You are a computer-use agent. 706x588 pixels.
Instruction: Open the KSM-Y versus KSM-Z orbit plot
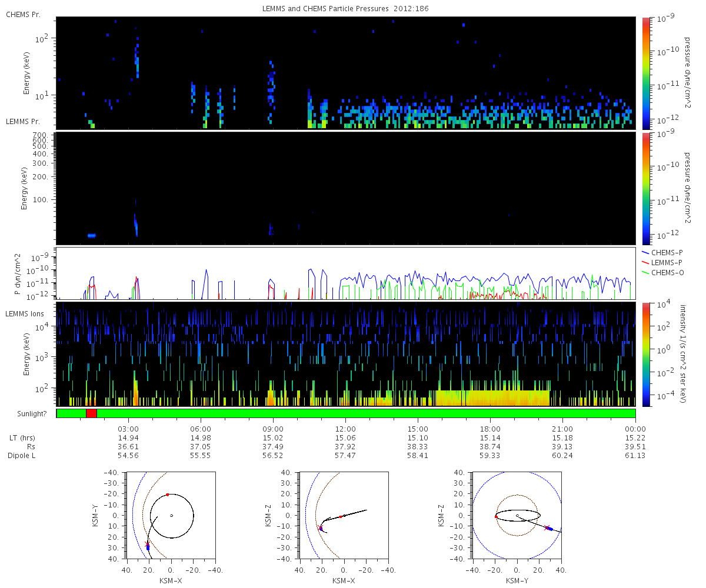click(x=517, y=516)
